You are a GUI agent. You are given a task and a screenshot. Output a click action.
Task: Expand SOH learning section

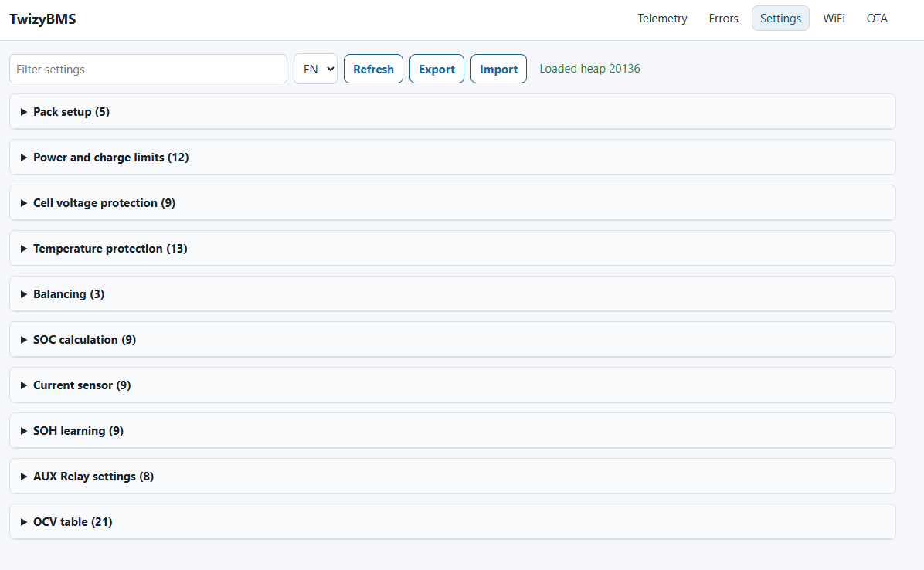(x=453, y=430)
